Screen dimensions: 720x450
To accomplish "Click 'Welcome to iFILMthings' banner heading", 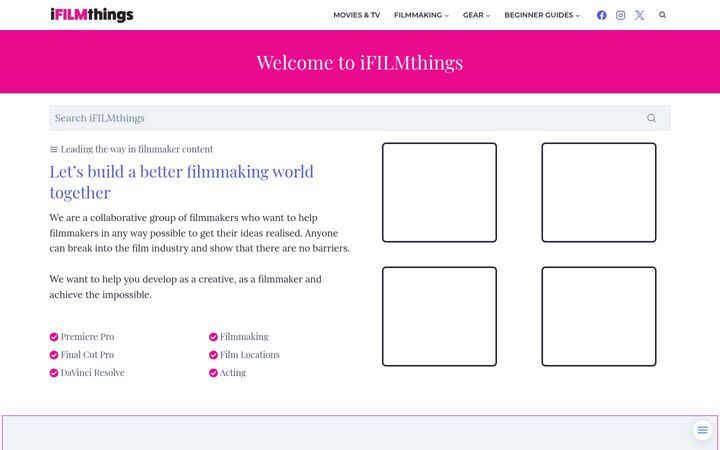I will coord(360,62).
